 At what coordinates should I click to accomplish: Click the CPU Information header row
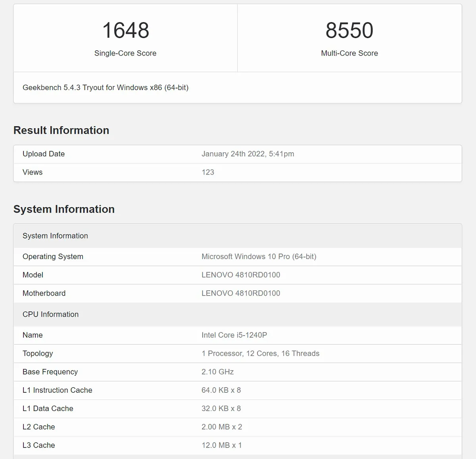(x=238, y=314)
